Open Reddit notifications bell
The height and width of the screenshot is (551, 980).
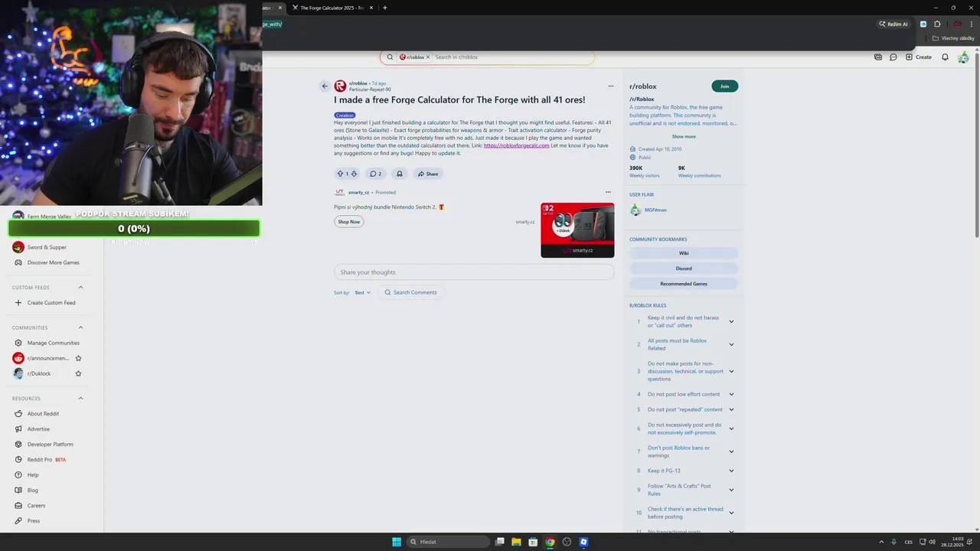tap(945, 57)
